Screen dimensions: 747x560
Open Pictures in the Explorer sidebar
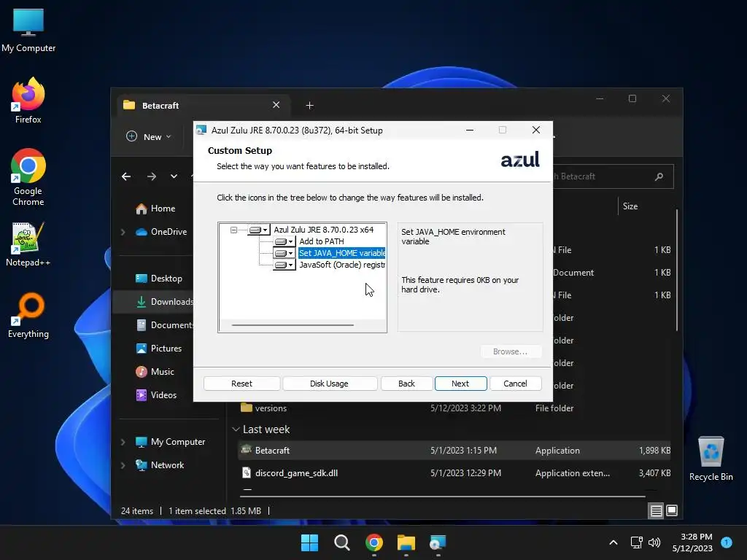[158, 349]
